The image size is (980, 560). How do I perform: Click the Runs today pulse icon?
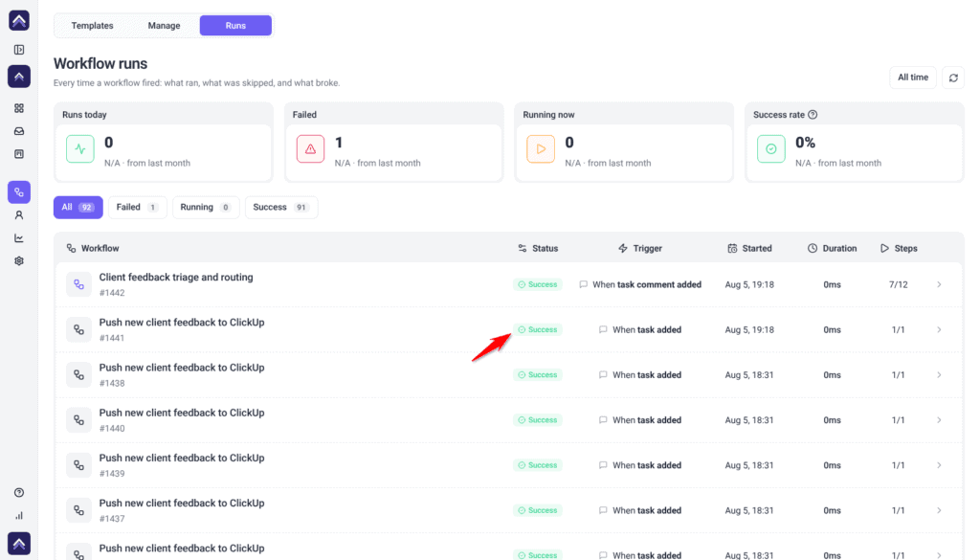(x=80, y=148)
